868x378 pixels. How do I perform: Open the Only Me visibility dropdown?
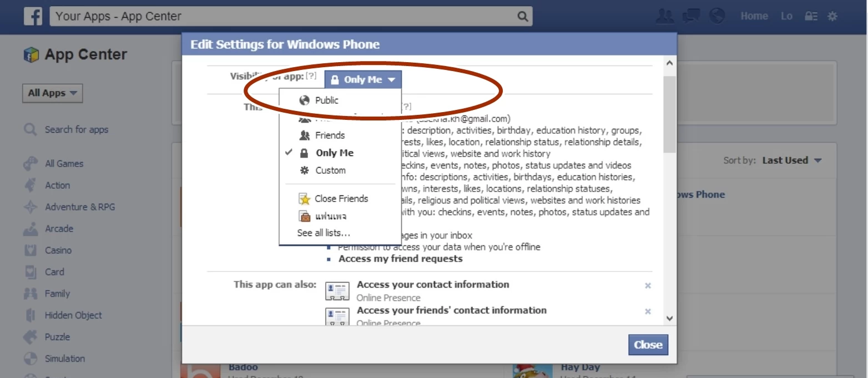(363, 80)
